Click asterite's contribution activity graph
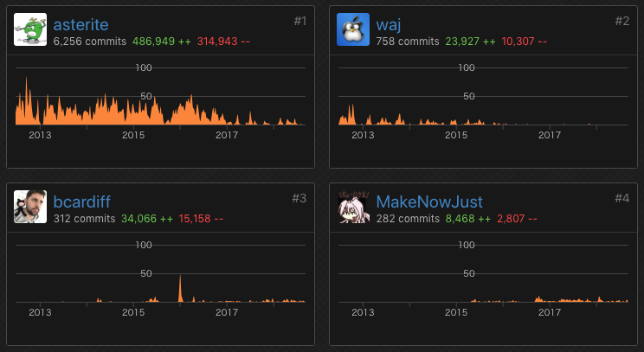This screenshot has width=644, height=352. pyautogui.click(x=160, y=104)
